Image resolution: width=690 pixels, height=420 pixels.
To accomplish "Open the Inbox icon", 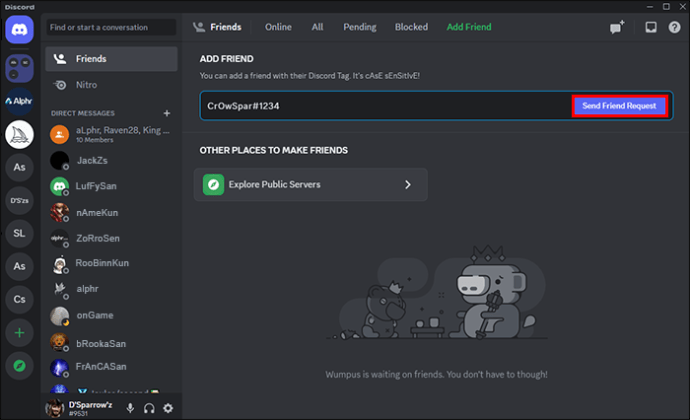I will pyautogui.click(x=651, y=27).
